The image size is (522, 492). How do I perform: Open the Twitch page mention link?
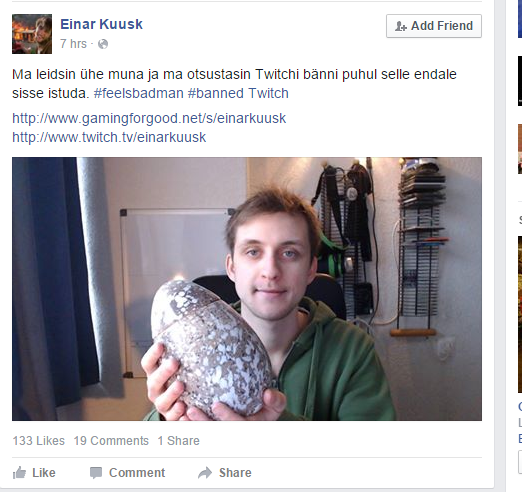tap(268, 93)
